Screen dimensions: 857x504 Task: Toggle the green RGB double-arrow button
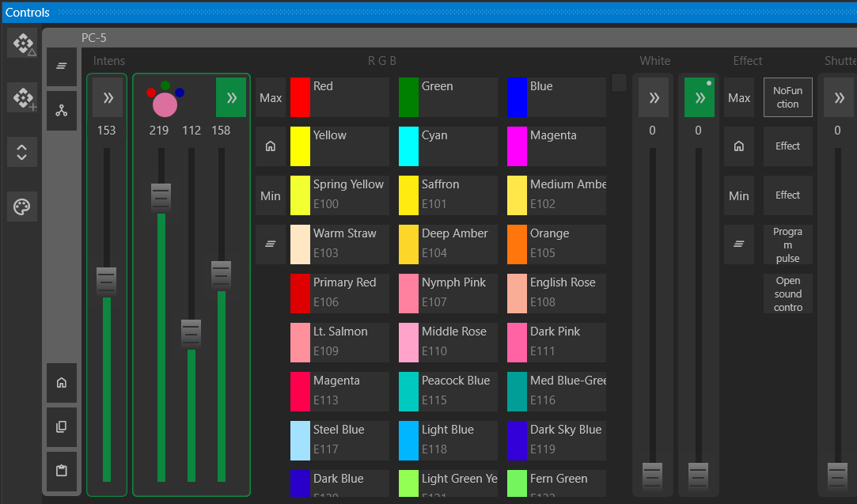(231, 98)
